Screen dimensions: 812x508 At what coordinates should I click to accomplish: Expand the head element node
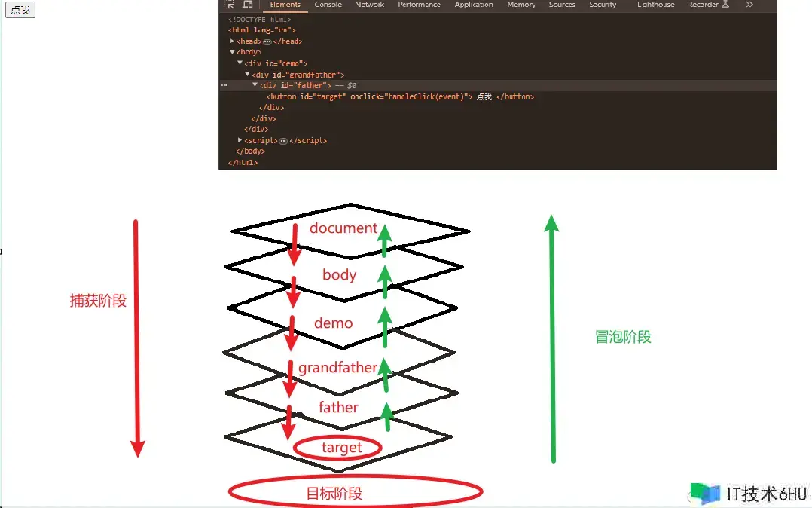232,41
